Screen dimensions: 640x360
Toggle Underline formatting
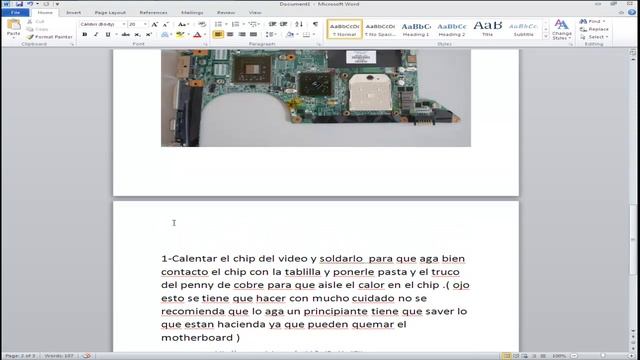(109, 35)
